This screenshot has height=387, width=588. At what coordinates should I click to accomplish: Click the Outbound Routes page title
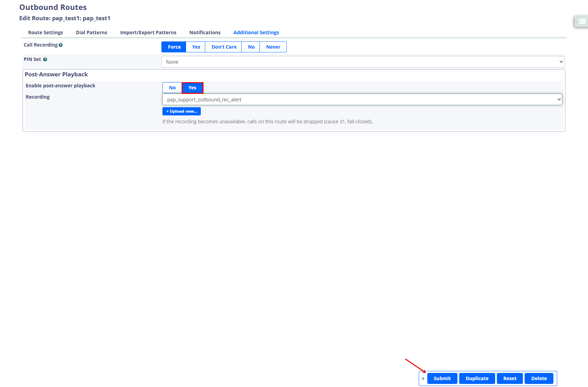53,7
